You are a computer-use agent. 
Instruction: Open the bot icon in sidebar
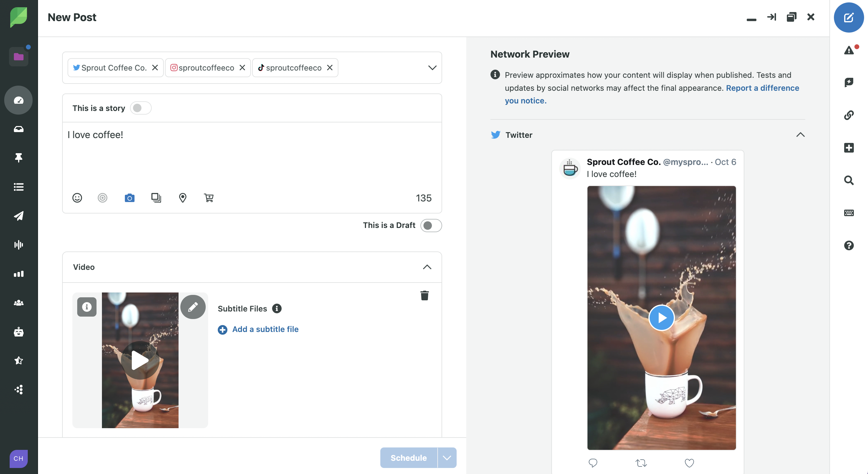click(18, 332)
